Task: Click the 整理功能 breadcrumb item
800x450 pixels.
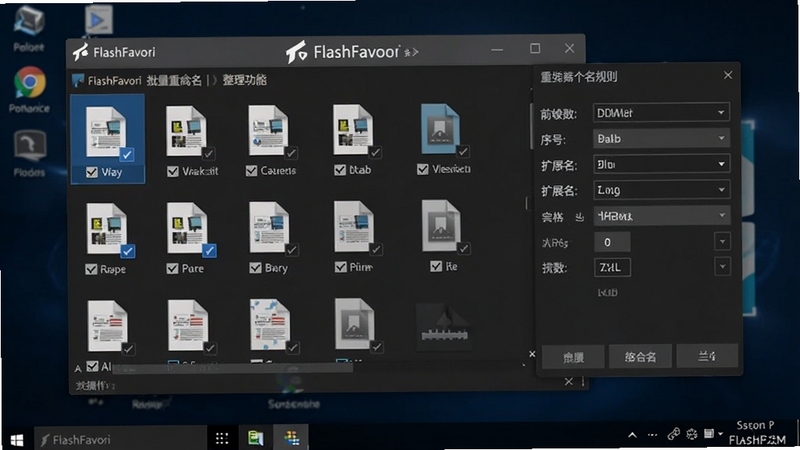Action: pyautogui.click(x=244, y=80)
